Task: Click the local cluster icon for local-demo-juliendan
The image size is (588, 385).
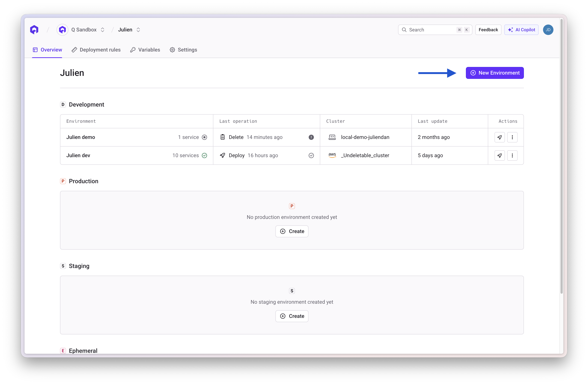Action: (332, 137)
